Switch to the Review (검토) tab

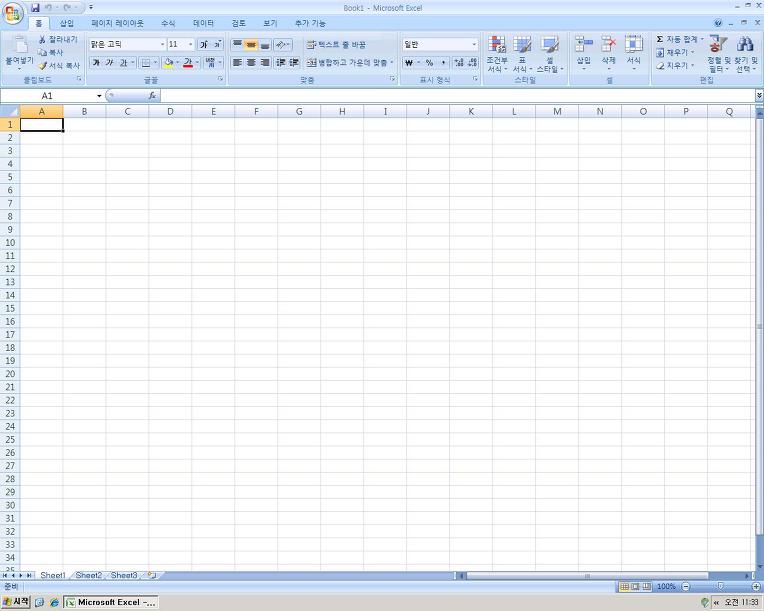[239, 23]
